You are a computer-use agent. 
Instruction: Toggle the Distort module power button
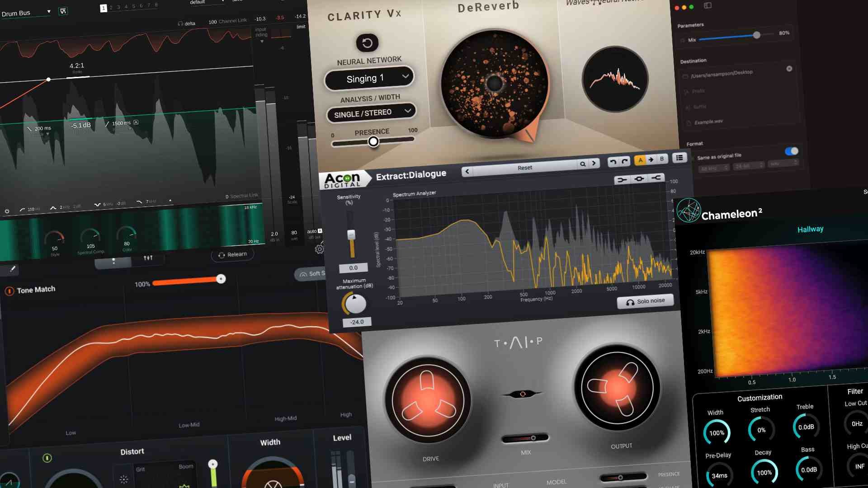pyautogui.click(x=47, y=458)
